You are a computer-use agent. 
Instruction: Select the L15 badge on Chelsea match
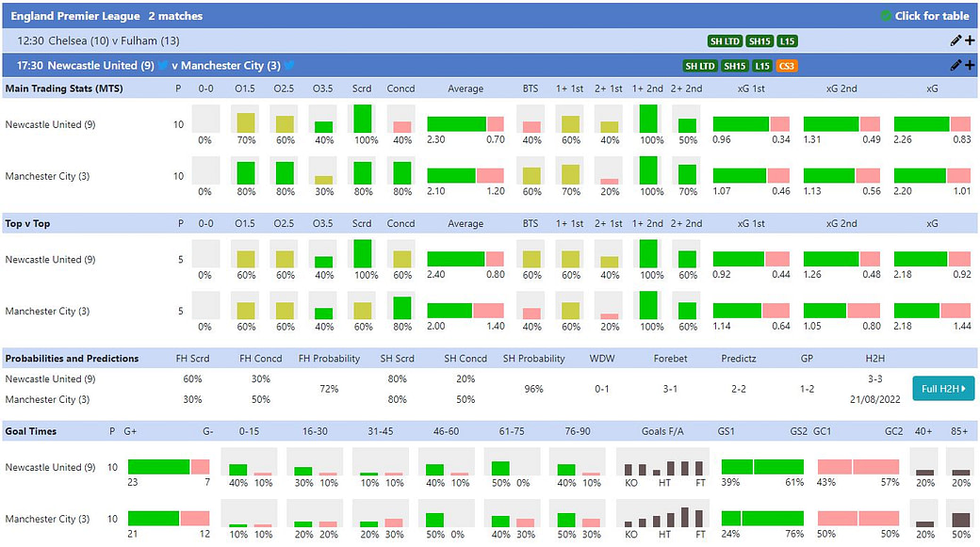(x=786, y=40)
